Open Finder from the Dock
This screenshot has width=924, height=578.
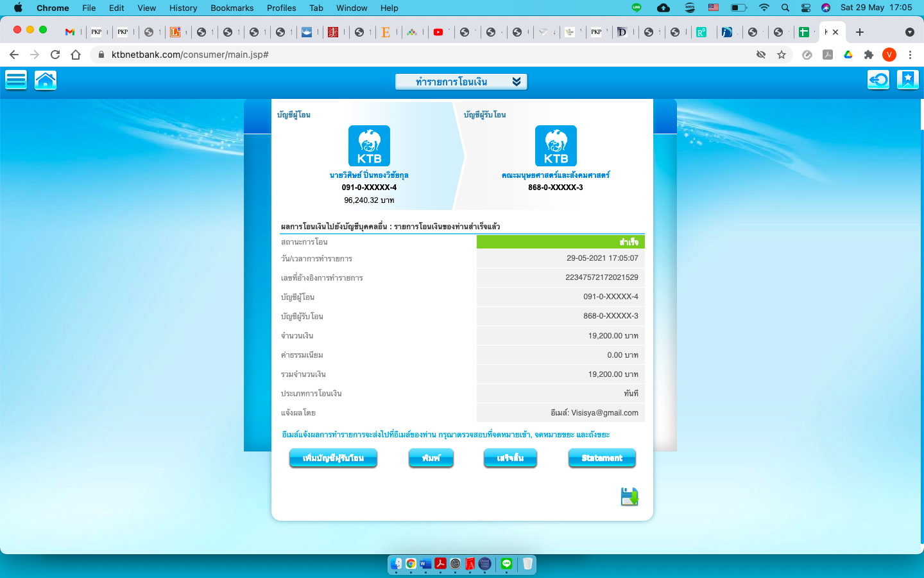397,563
